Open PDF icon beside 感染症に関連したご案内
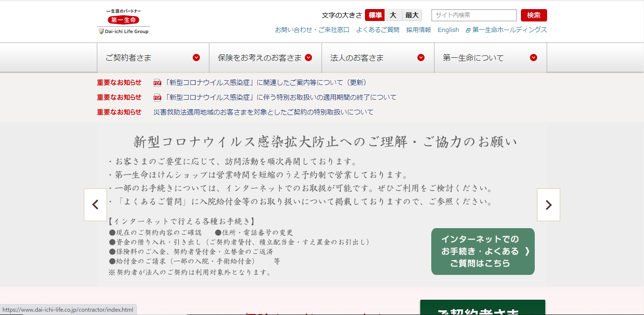This screenshot has width=644, height=315. [x=157, y=83]
